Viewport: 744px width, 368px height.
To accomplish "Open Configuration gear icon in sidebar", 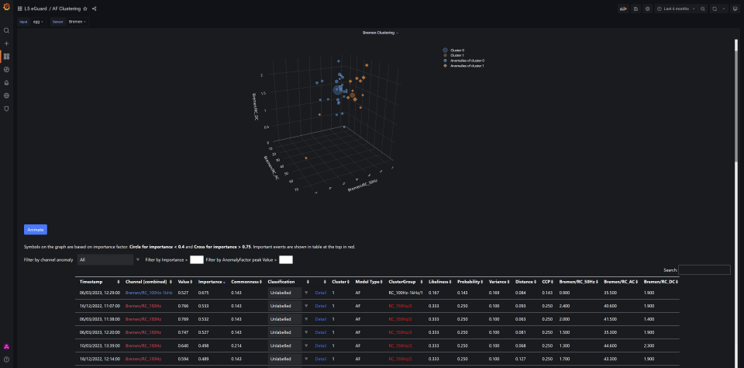I will pos(6,95).
